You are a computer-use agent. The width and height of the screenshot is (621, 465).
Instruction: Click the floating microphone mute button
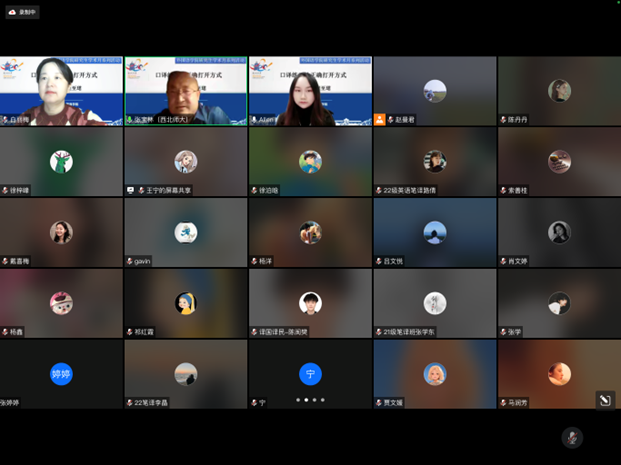point(572,438)
